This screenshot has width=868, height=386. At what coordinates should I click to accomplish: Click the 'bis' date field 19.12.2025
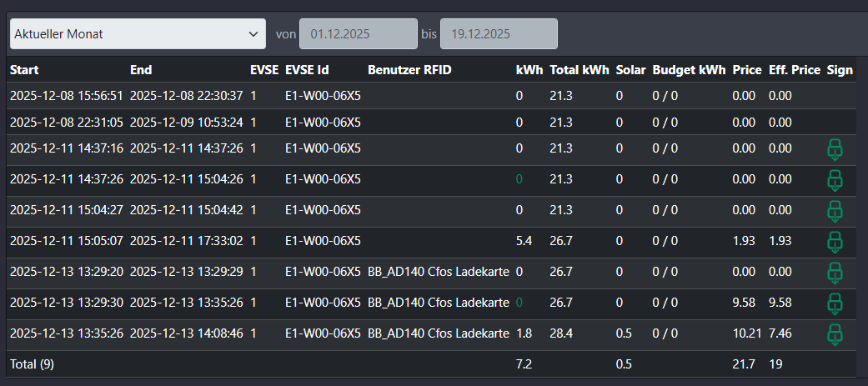click(499, 34)
